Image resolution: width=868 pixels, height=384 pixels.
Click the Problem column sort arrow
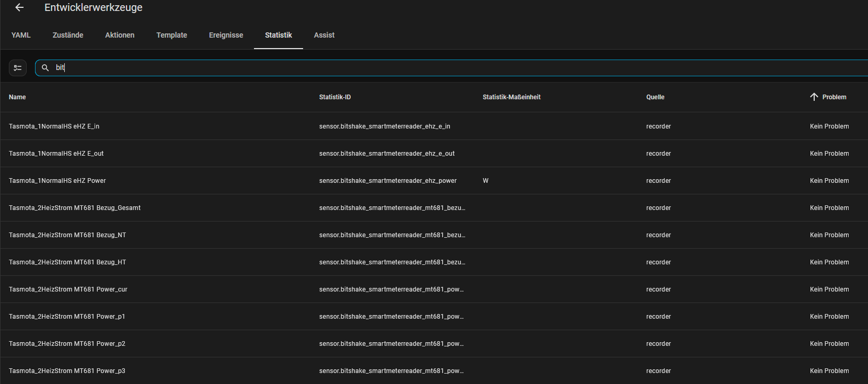click(814, 97)
